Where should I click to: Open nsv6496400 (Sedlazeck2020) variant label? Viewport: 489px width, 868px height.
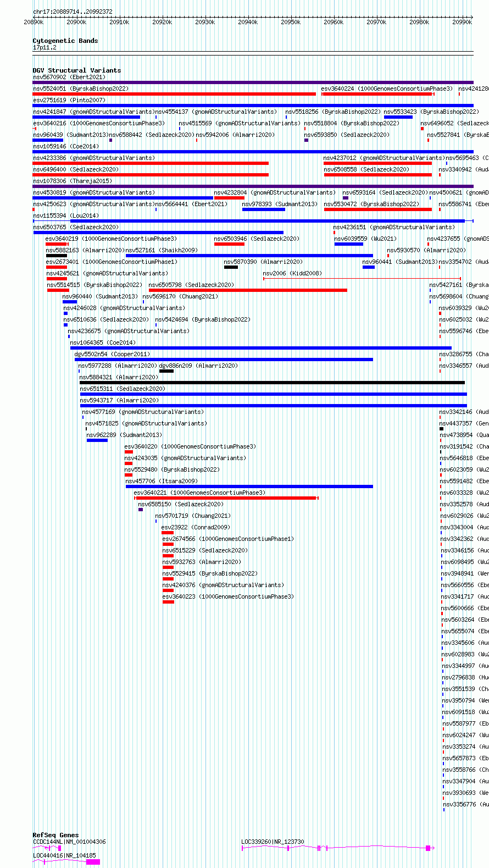pos(76,169)
